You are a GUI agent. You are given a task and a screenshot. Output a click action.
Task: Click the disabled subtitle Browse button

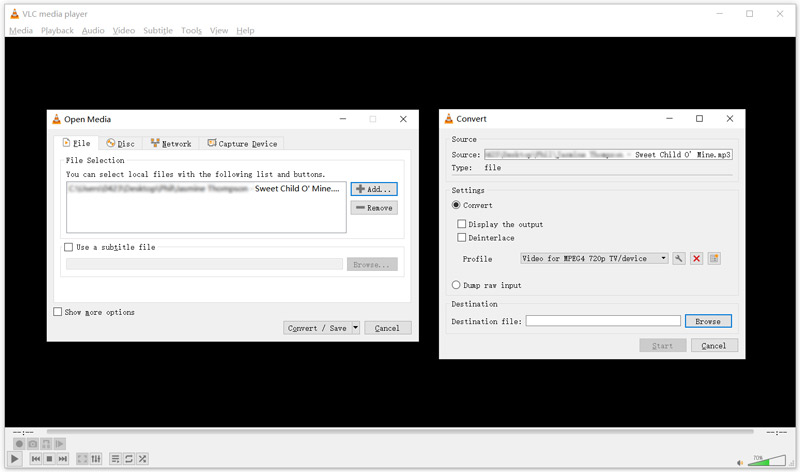371,264
